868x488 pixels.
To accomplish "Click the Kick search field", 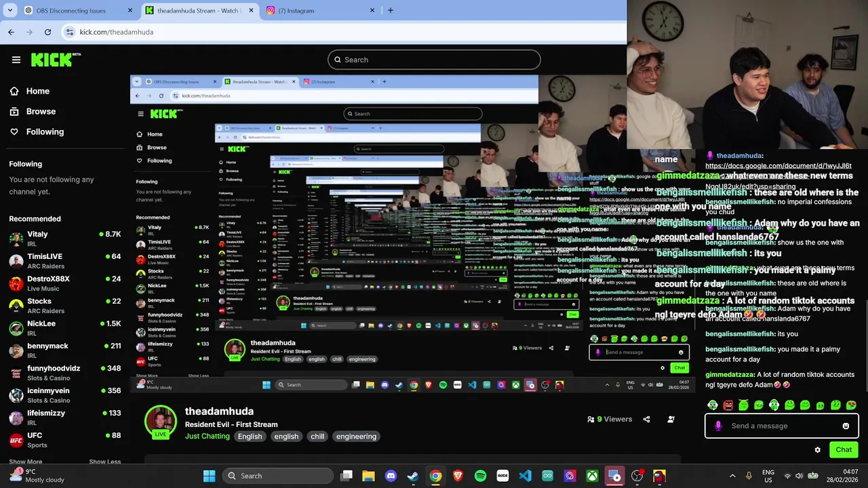I will click(434, 60).
